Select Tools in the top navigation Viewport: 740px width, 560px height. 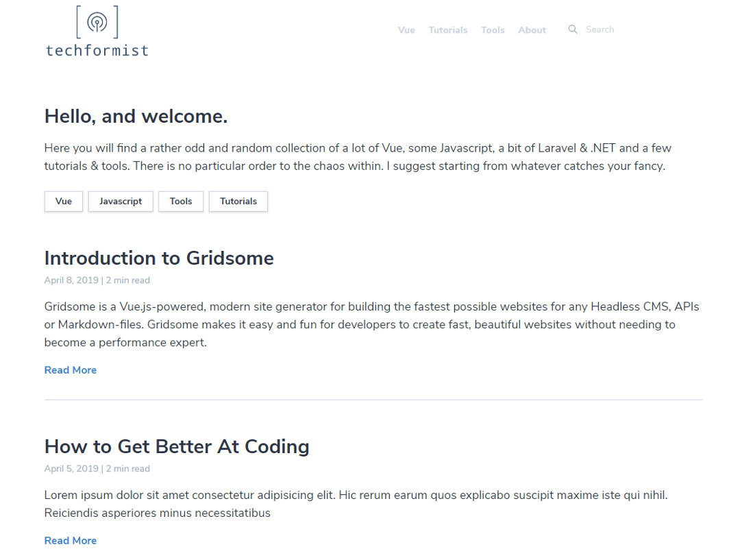[x=493, y=30]
